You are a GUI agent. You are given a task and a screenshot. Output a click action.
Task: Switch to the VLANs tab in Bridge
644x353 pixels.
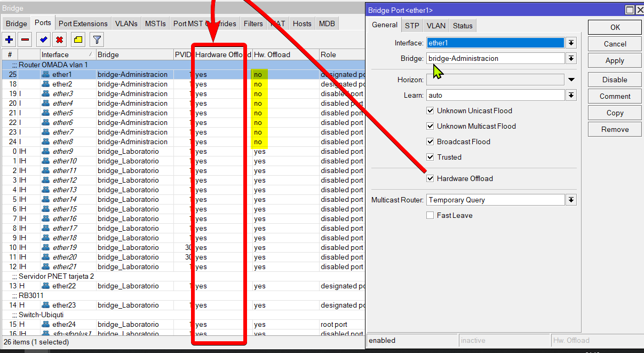click(126, 23)
